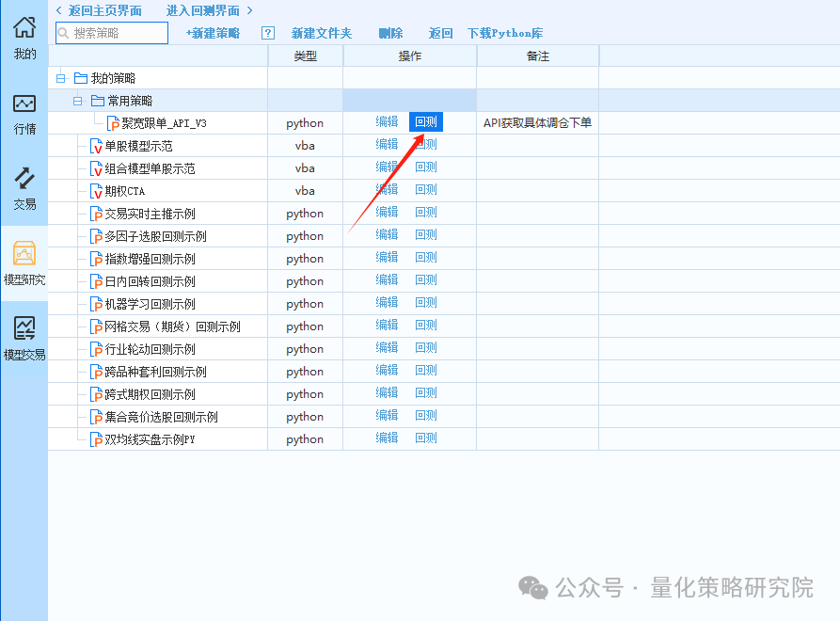
Task: Click the 返回 toolbar button
Action: coord(440,33)
